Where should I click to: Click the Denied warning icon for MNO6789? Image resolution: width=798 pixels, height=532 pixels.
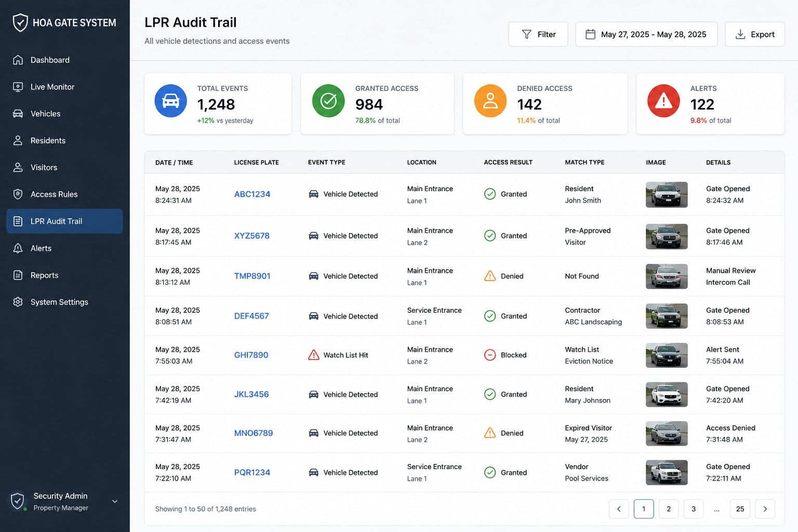490,433
